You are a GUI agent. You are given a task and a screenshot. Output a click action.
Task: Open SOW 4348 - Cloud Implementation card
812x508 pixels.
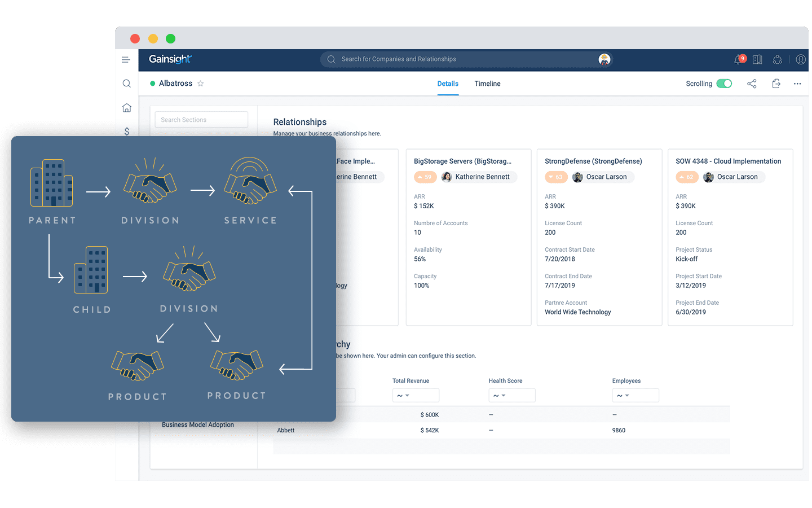click(728, 161)
